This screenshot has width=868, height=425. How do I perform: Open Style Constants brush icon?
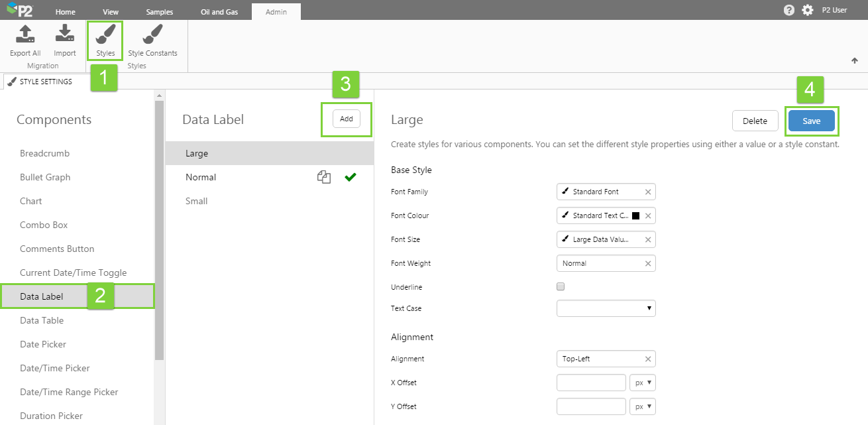[x=152, y=34]
